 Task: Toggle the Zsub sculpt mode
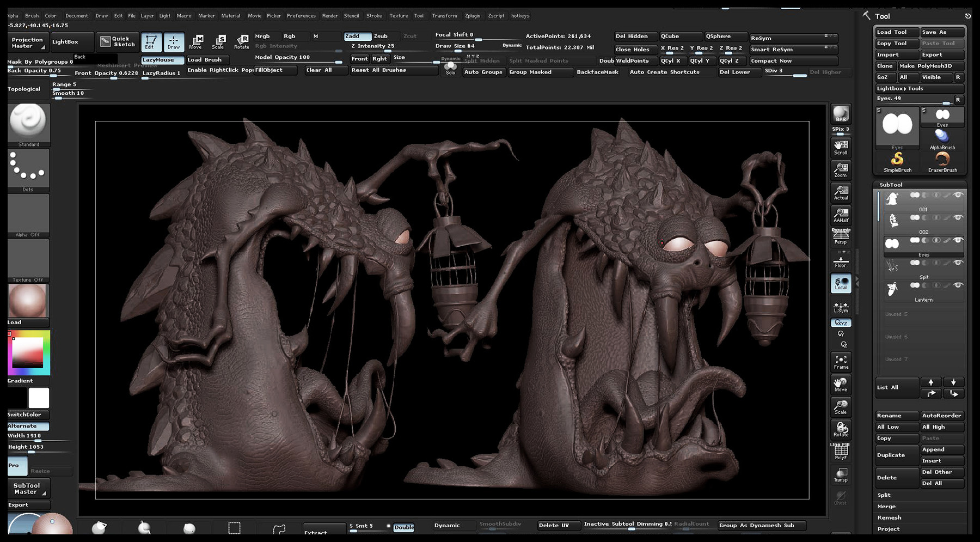pyautogui.click(x=381, y=36)
